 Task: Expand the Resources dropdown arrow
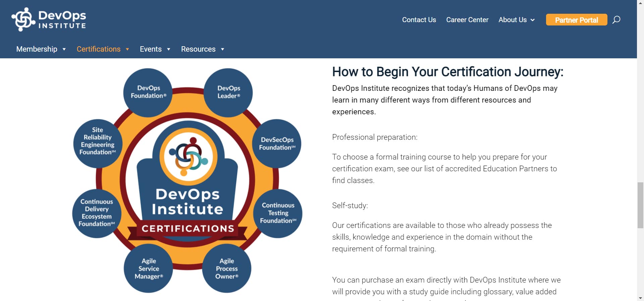click(x=222, y=49)
